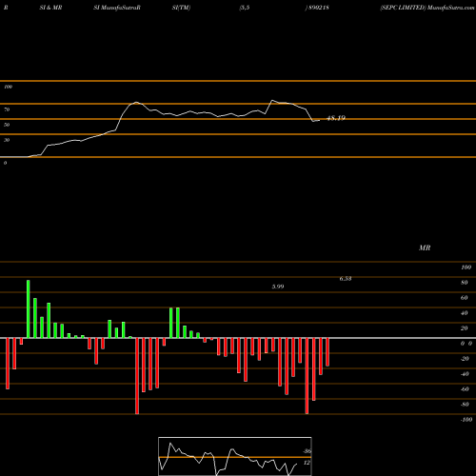
Task: Click the RSI axis label "50"
Action: (7, 125)
